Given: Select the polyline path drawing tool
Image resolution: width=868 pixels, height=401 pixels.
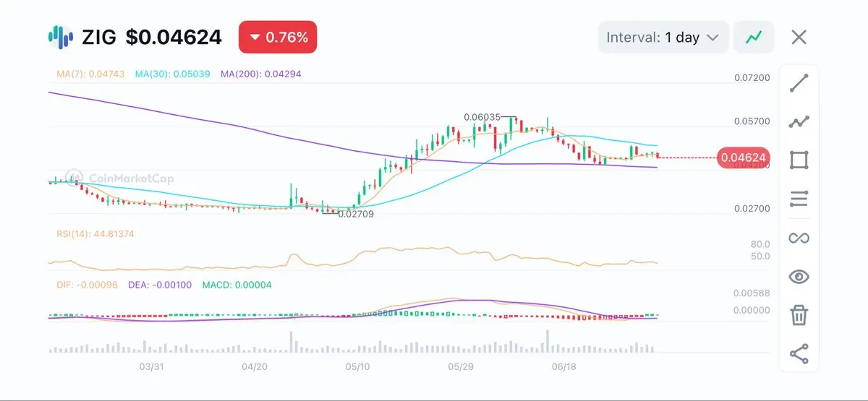Looking at the screenshot, I should point(799,121).
